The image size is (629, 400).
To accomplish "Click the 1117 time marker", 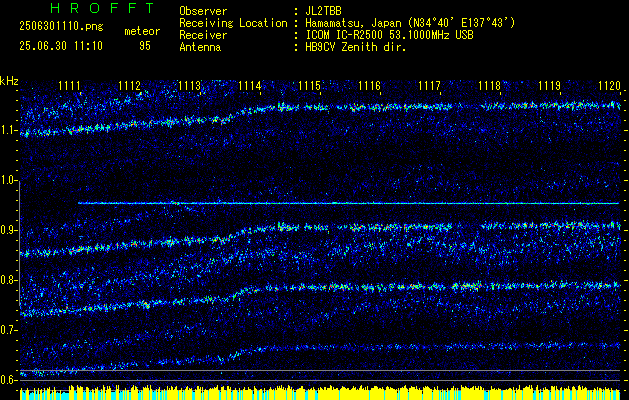I will [x=429, y=85].
